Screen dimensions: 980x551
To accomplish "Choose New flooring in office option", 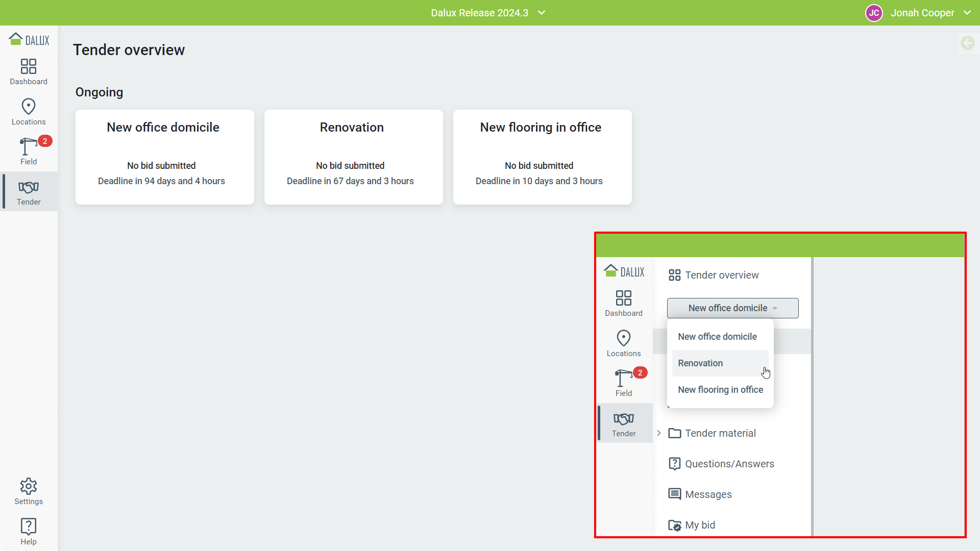I will pyautogui.click(x=720, y=390).
